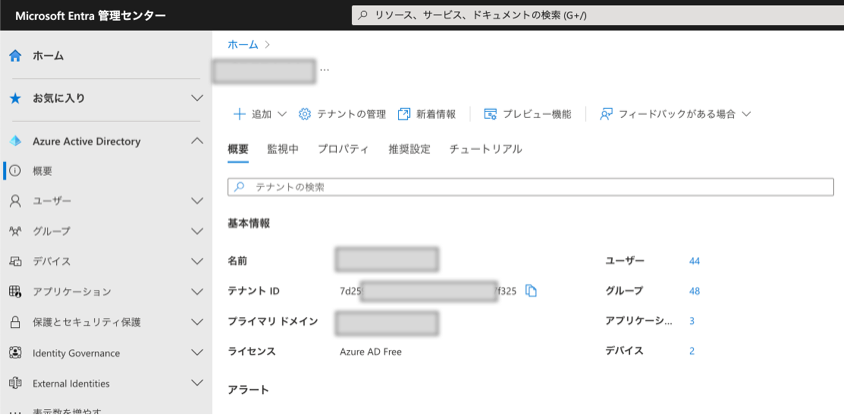
Task: Expand the アプリケーション menu chevron
Action: point(198,292)
